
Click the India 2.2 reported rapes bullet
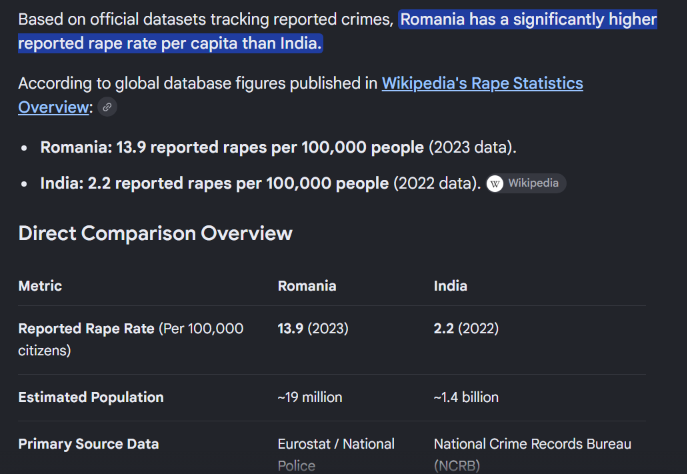coord(260,184)
